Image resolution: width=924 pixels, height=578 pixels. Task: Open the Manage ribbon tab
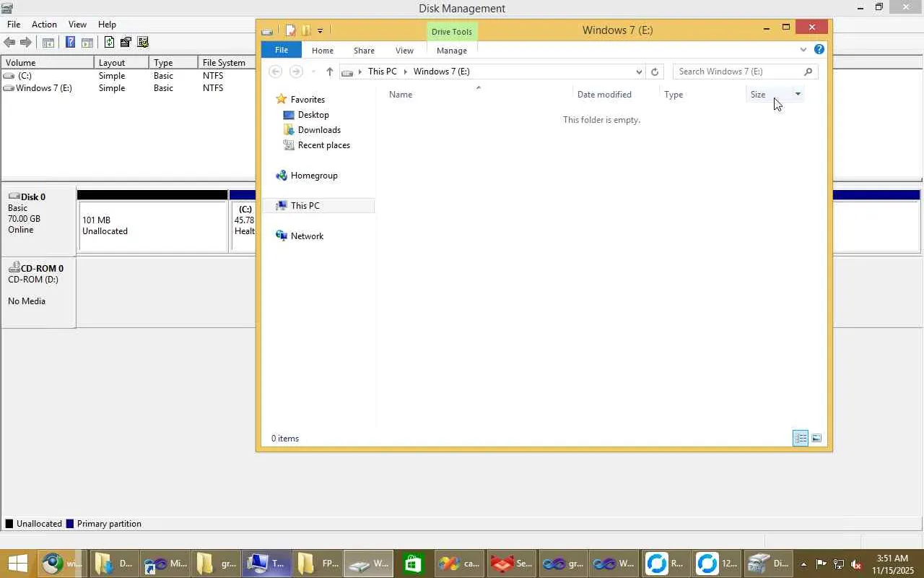tap(452, 51)
